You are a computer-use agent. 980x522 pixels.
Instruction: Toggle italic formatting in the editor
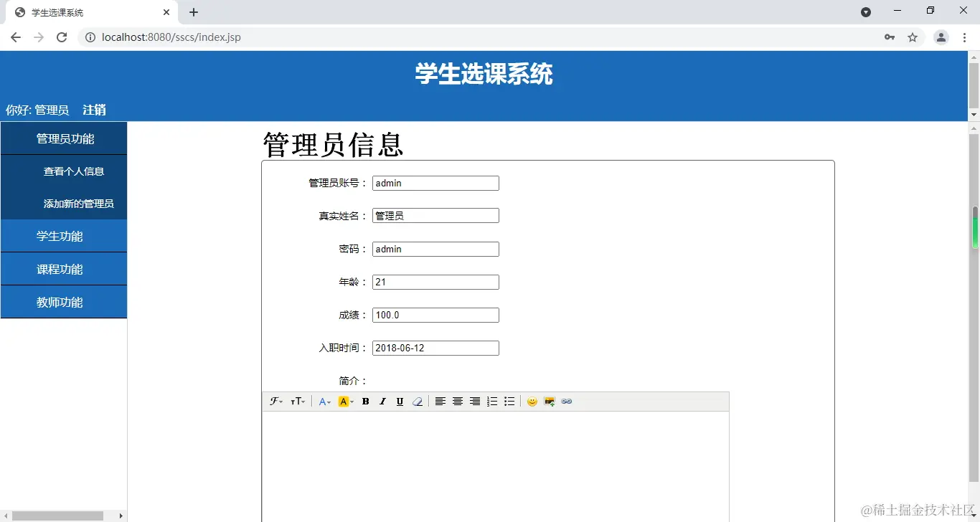(x=382, y=401)
